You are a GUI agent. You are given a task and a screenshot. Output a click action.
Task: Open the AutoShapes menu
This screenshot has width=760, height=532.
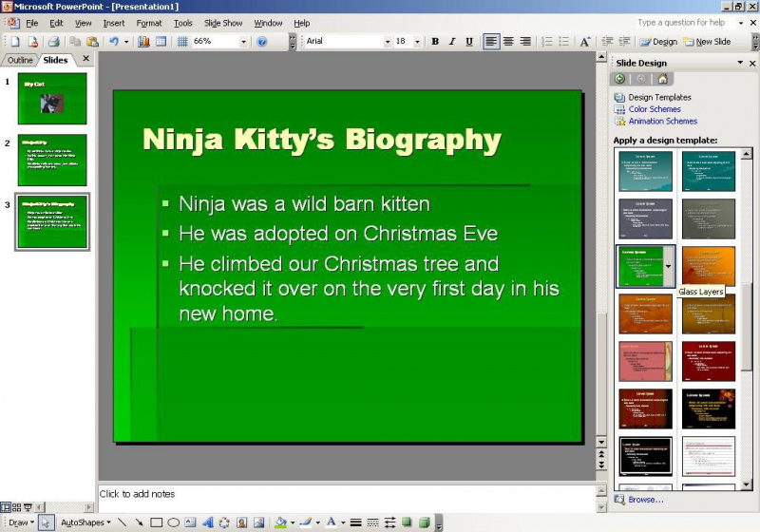pyautogui.click(x=85, y=522)
